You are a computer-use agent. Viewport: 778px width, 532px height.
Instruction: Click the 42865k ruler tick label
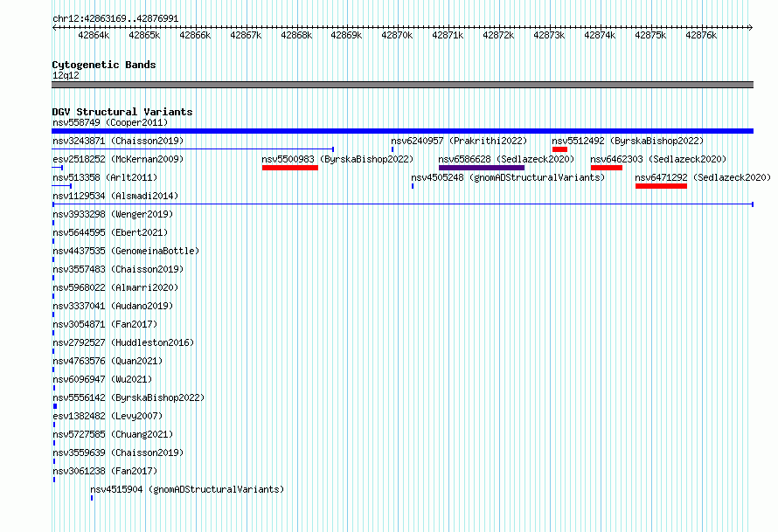point(144,35)
